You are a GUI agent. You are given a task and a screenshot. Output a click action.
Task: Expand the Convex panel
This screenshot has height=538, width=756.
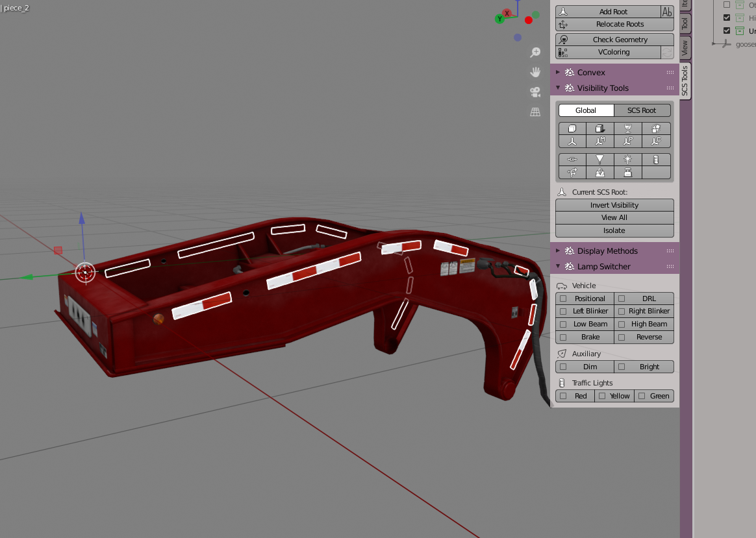[557, 72]
